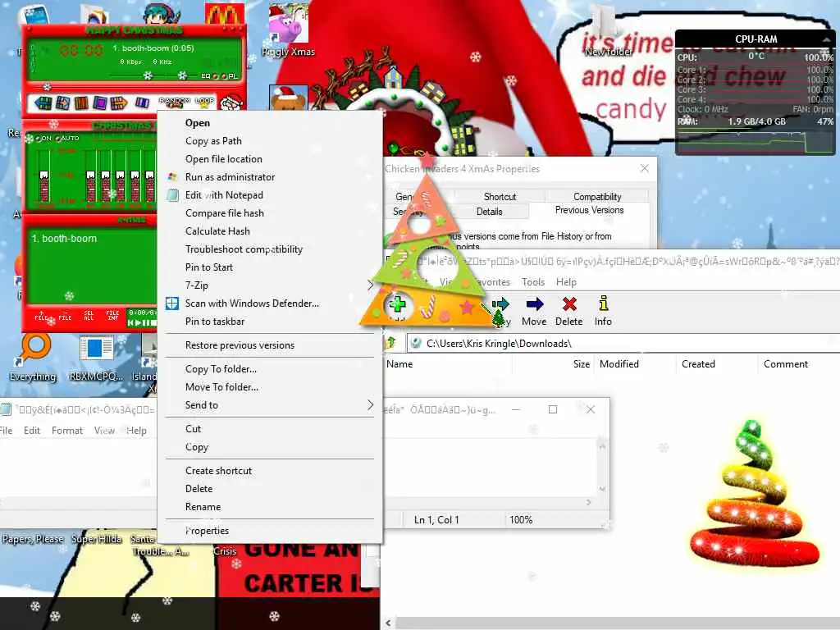
Task: Click the snowflake on the seek bar
Action: [x=47, y=87]
